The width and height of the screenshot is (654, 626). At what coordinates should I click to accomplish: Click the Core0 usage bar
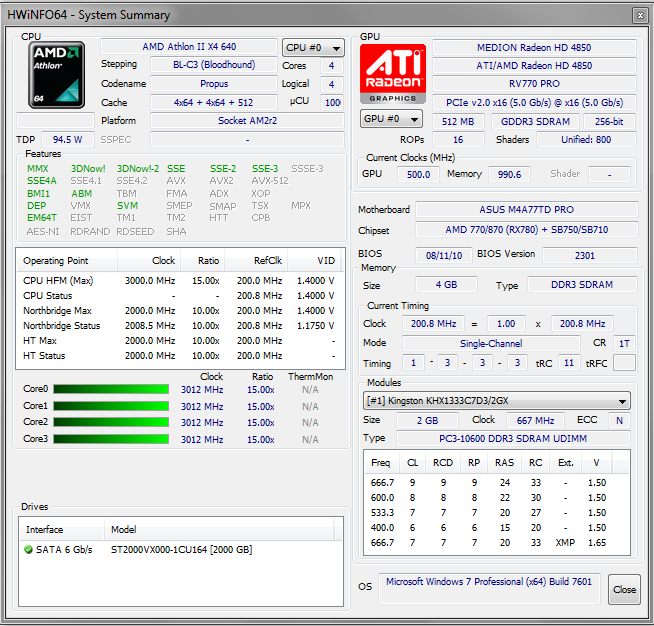(x=111, y=389)
